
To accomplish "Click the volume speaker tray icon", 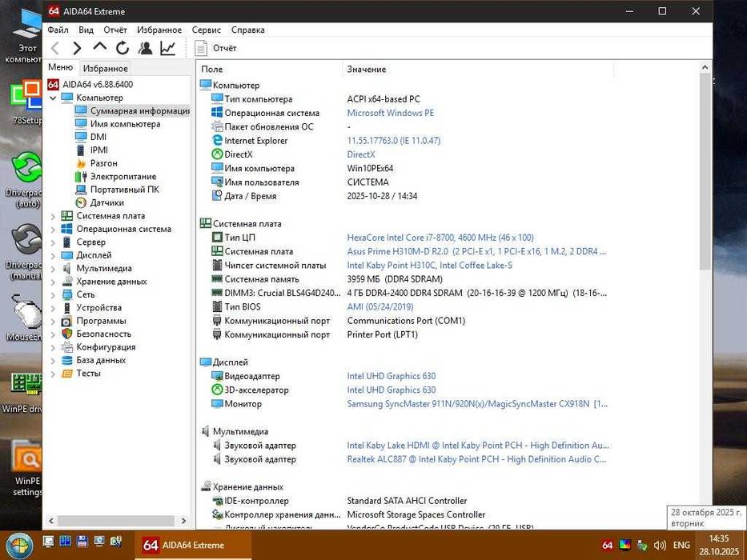I will tap(661, 546).
